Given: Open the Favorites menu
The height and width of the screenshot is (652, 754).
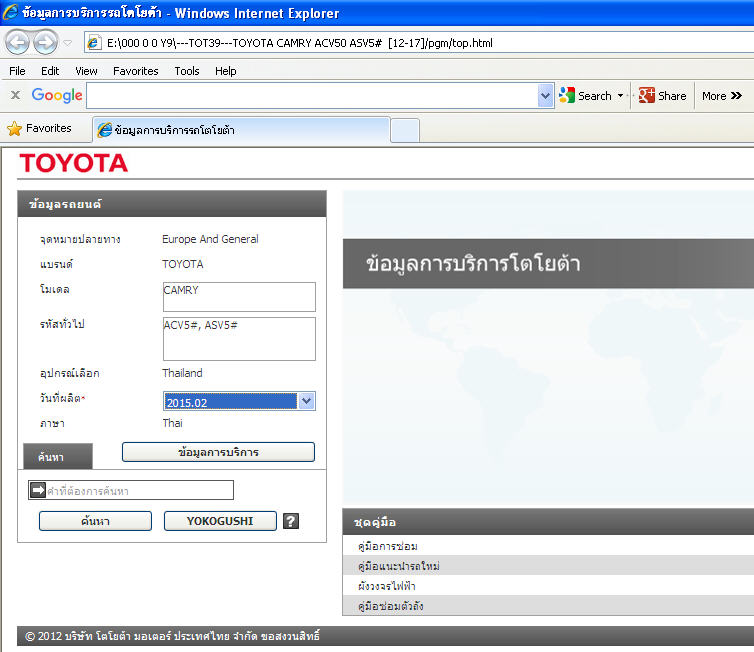Looking at the screenshot, I should pyautogui.click(x=136, y=71).
